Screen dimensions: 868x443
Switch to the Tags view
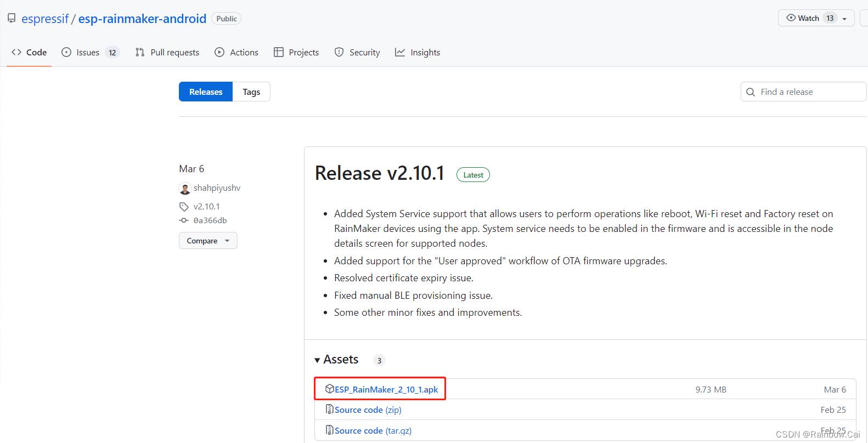coord(251,92)
